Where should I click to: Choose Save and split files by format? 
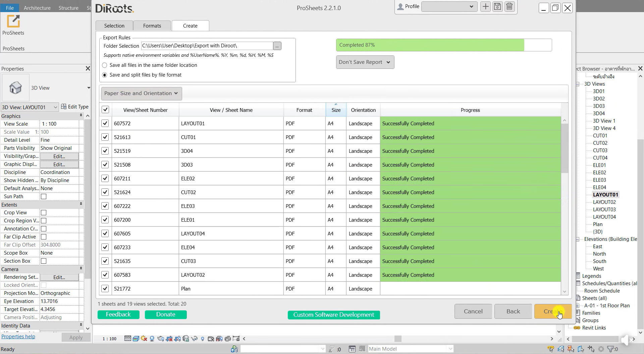[105, 75]
